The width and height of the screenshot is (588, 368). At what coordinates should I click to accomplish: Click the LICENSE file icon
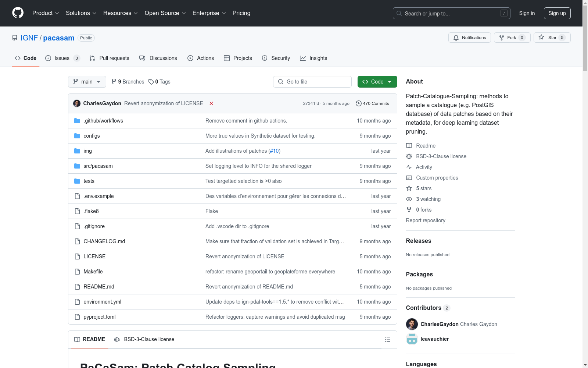point(77,256)
